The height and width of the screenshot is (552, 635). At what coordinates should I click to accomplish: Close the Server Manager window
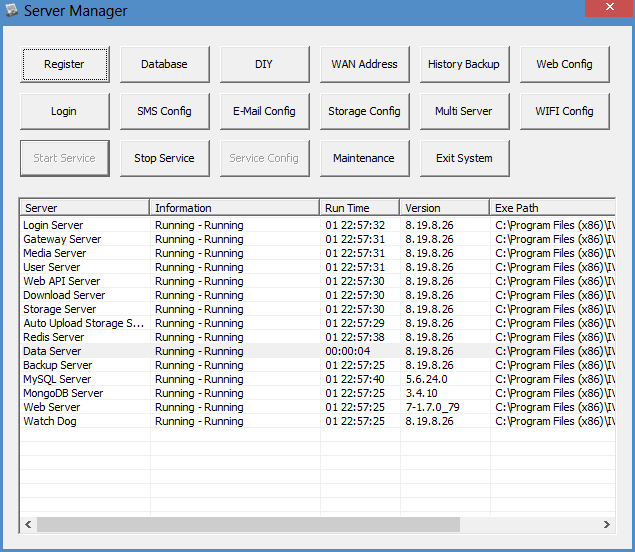click(609, 8)
